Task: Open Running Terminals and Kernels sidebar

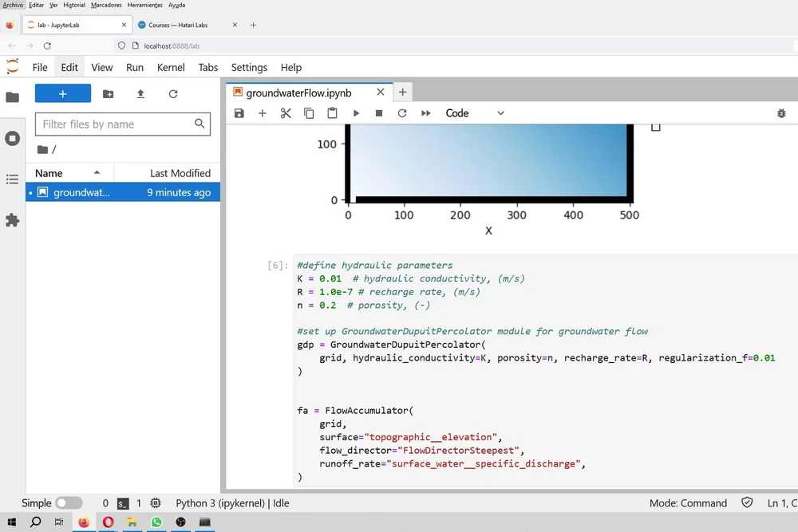Action: pyautogui.click(x=12, y=138)
